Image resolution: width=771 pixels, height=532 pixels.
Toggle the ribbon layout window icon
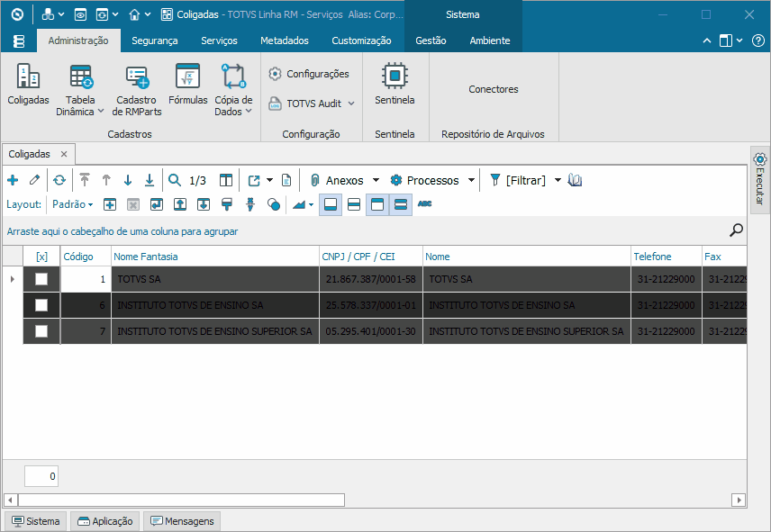(x=726, y=41)
